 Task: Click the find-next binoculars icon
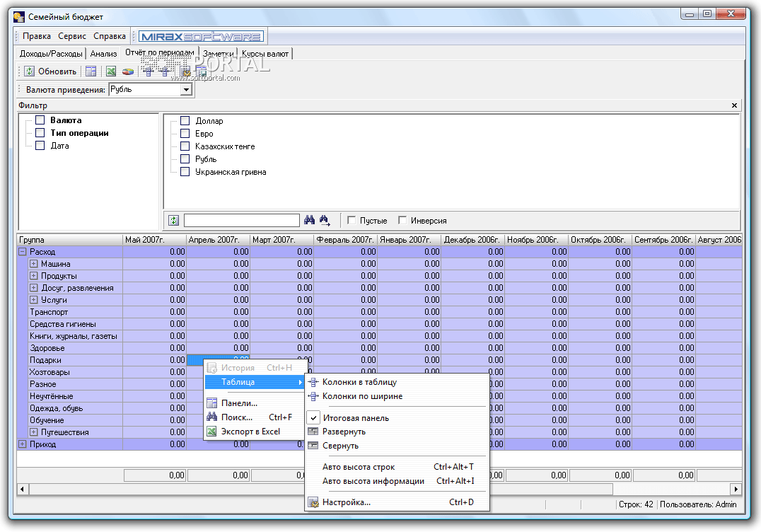[325, 221]
